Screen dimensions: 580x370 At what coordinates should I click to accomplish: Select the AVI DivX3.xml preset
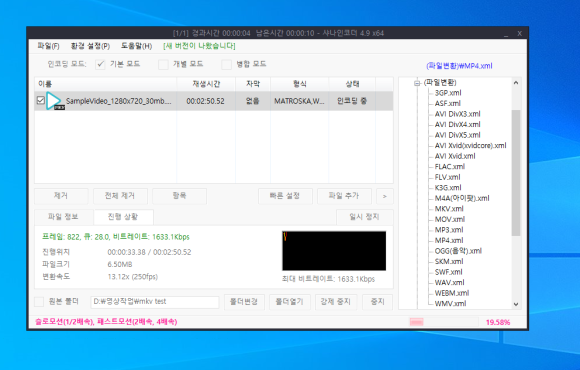pos(458,114)
